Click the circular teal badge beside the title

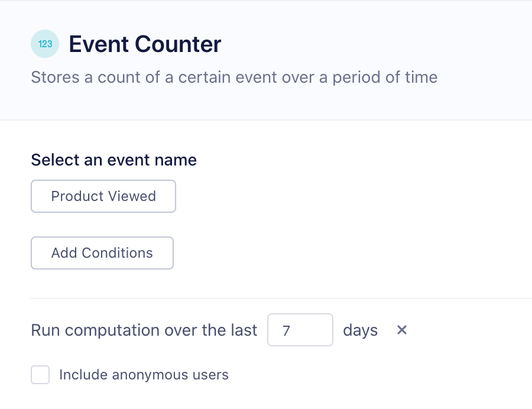(44, 44)
